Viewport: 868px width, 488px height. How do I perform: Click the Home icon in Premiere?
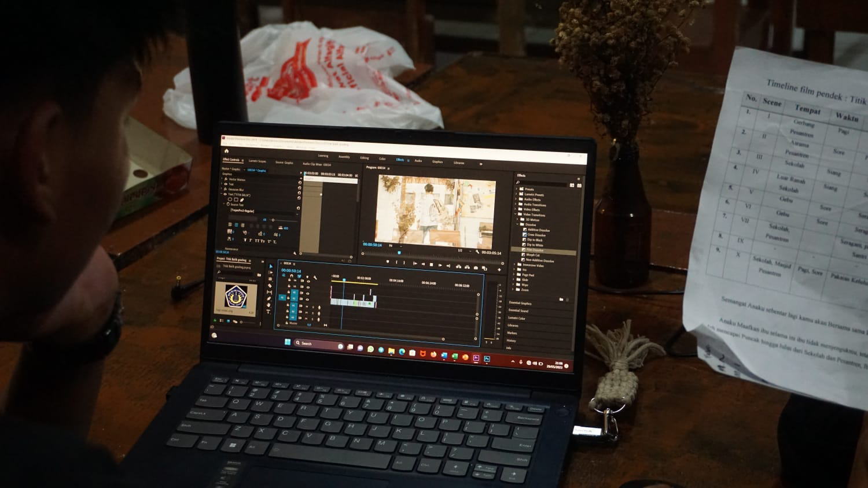(226, 151)
